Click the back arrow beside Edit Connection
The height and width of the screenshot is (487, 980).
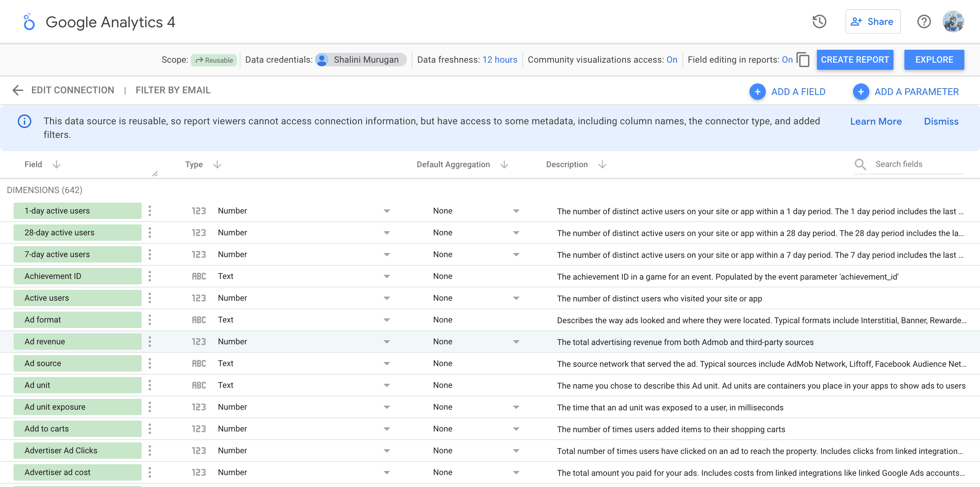pyautogui.click(x=17, y=90)
